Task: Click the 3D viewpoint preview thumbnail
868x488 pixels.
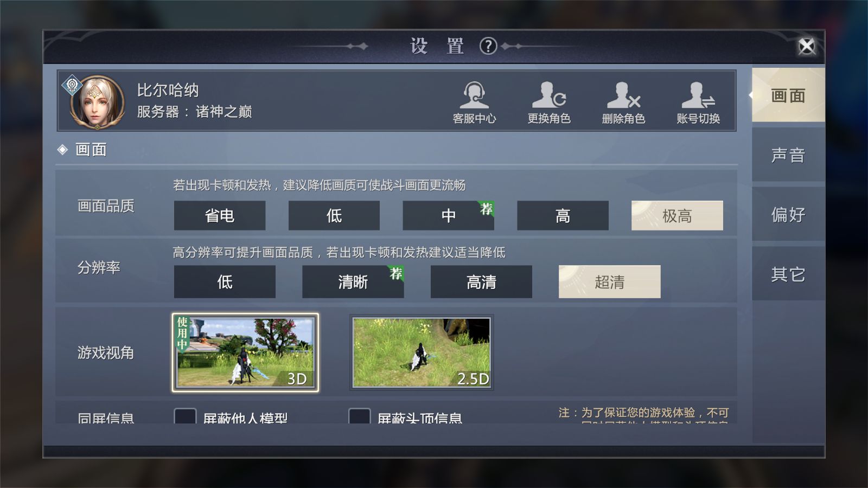Action: point(244,352)
